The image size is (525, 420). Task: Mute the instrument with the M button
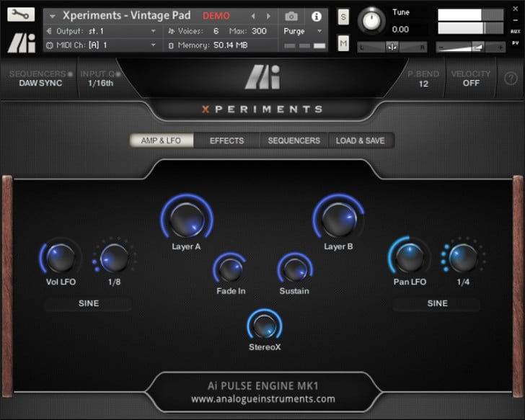(x=343, y=43)
